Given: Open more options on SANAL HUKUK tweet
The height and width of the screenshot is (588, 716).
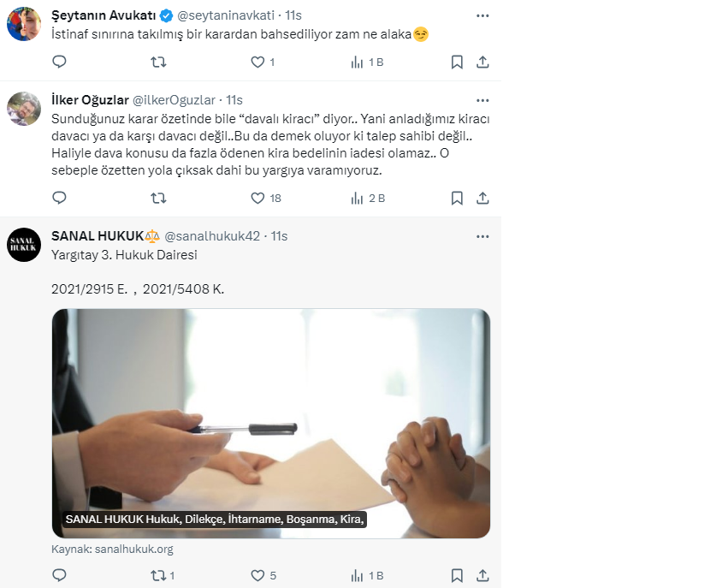Looking at the screenshot, I should [x=482, y=235].
